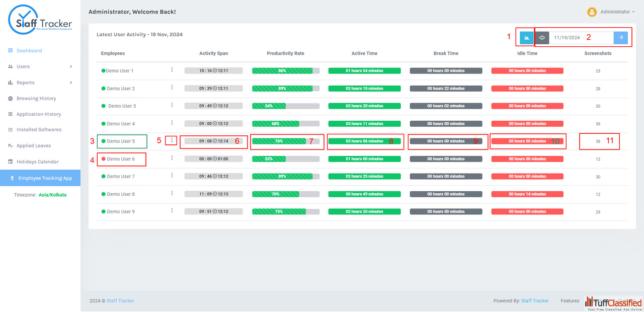Select the Demo User 6 employee name

tap(121, 159)
